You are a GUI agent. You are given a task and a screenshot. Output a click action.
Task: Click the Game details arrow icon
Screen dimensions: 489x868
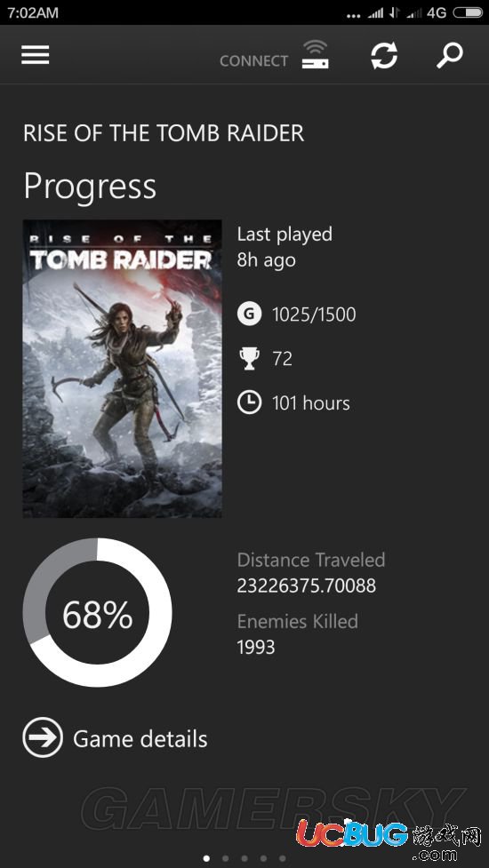pos(43,737)
